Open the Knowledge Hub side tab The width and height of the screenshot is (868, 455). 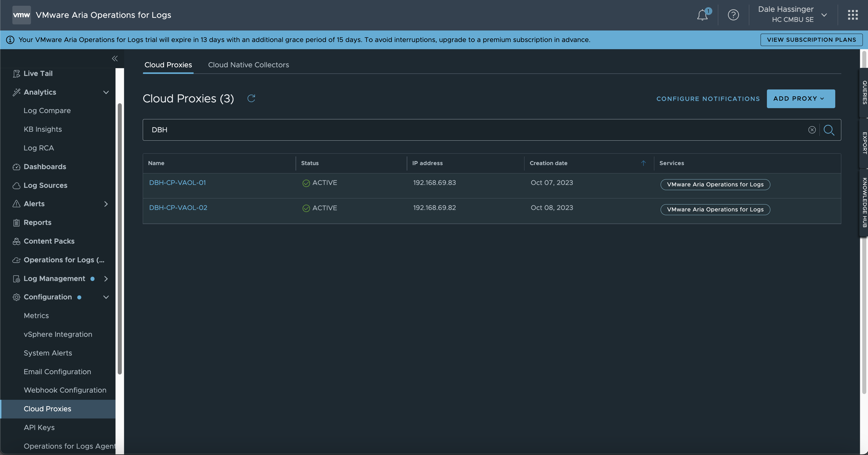[x=864, y=202]
